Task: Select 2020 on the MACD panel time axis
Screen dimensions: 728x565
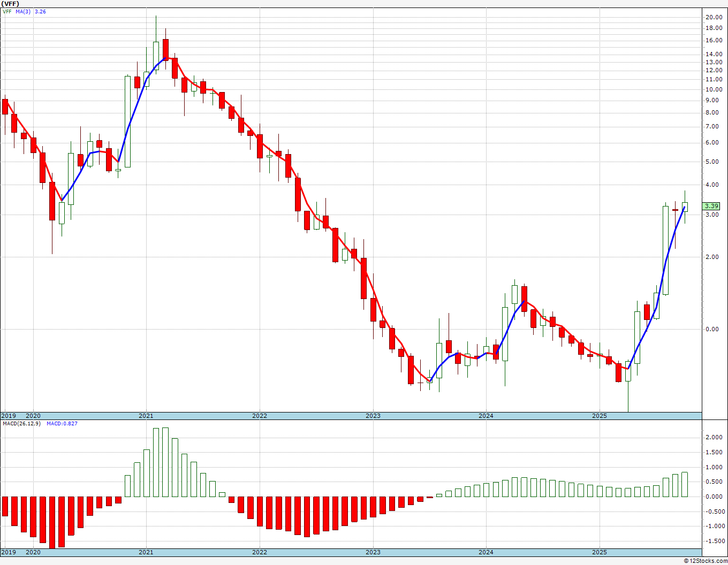Action: [x=33, y=552]
